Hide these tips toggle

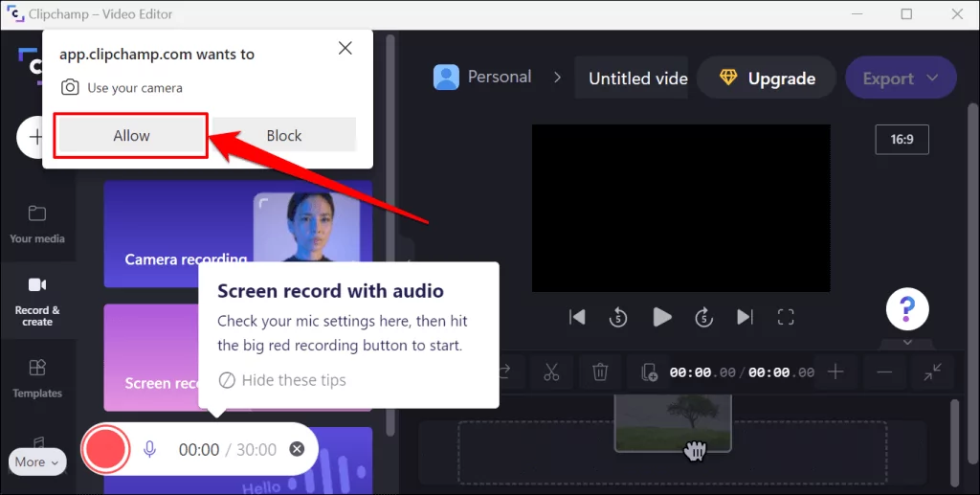click(282, 380)
